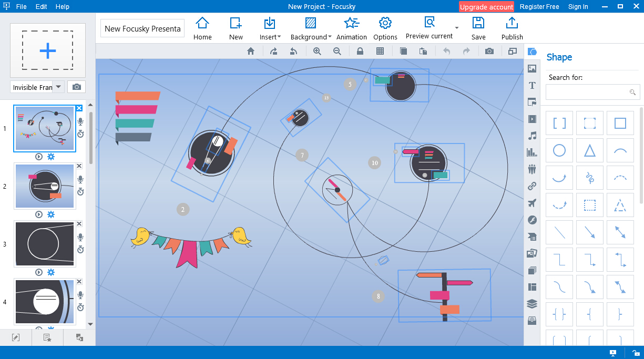Set the timer for frame 2
The image size is (644, 359).
coord(80,192)
